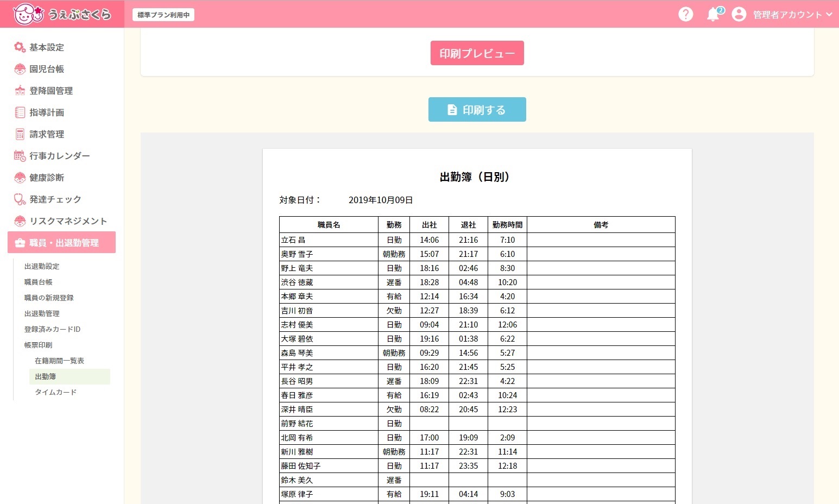The height and width of the screenshot is (504, 839).
Task: Click staff name 前野 結花
Action: (x=297, y=424)
